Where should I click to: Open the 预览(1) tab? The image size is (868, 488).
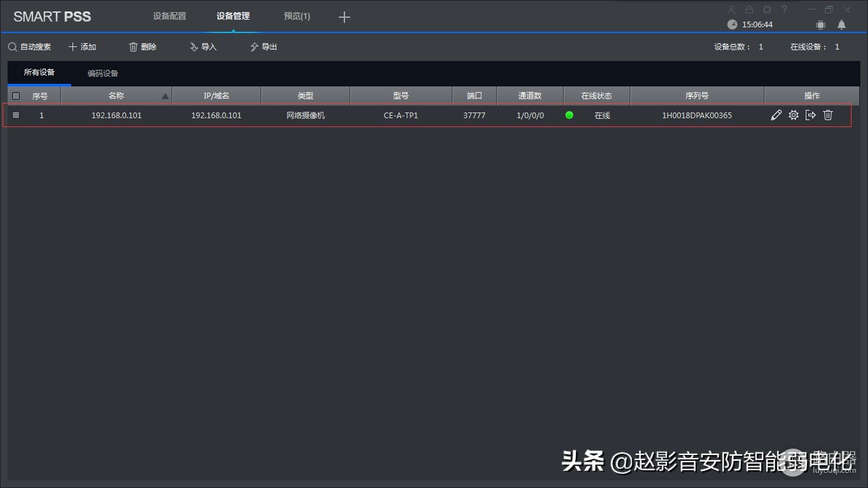(x=297, y=16)
